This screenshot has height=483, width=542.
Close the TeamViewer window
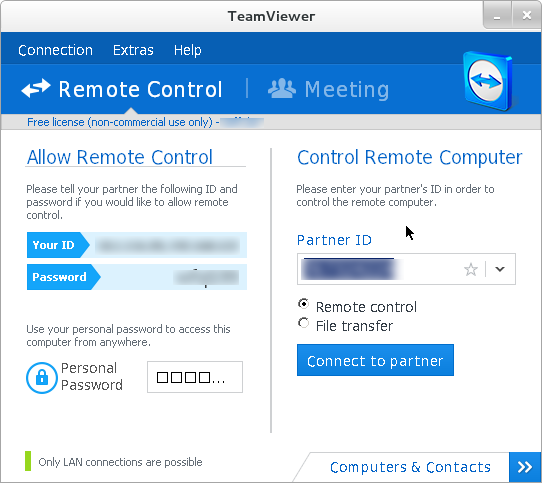(526, 16)
